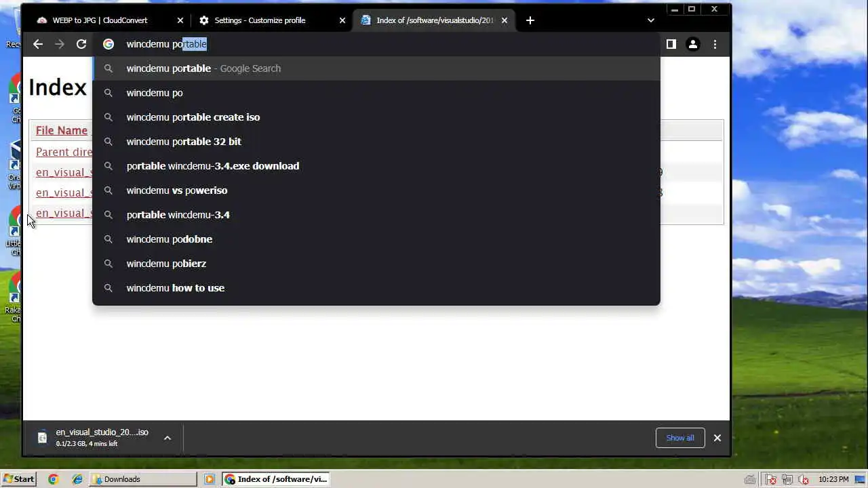Select 'portable wincdemu-3.4' suggestion
The height and width of the screenshot is (488, 868).
376,215
